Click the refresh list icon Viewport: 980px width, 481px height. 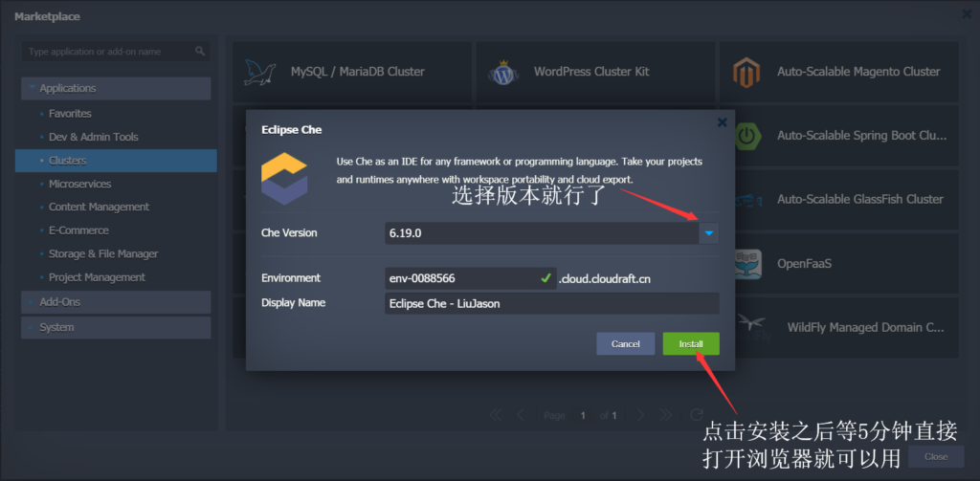tap(697, 415)
